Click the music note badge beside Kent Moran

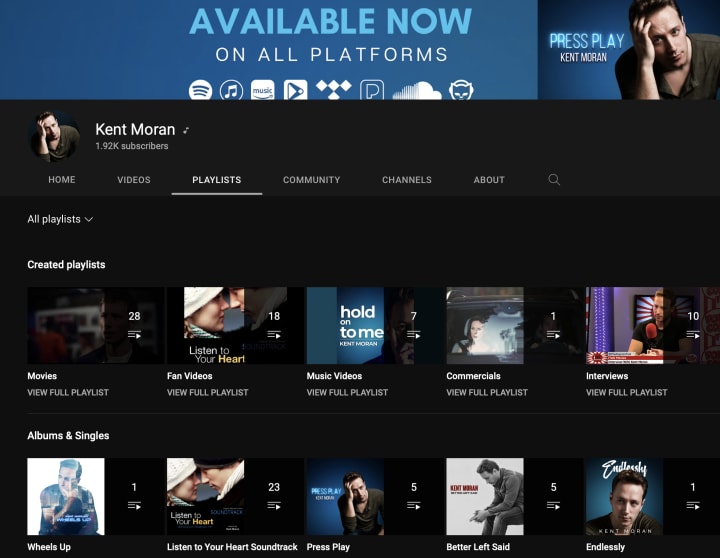[x=186, y=130]
